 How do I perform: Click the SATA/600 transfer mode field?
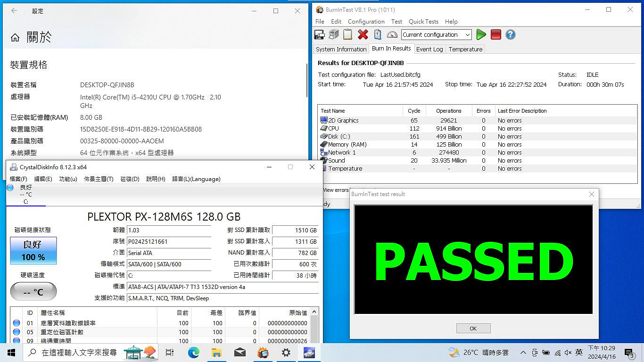coord(169,264)
